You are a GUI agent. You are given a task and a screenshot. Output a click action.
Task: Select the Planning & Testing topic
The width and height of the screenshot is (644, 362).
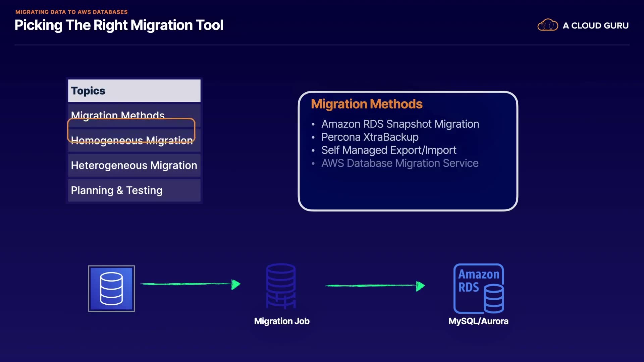[x=117, y=190]
